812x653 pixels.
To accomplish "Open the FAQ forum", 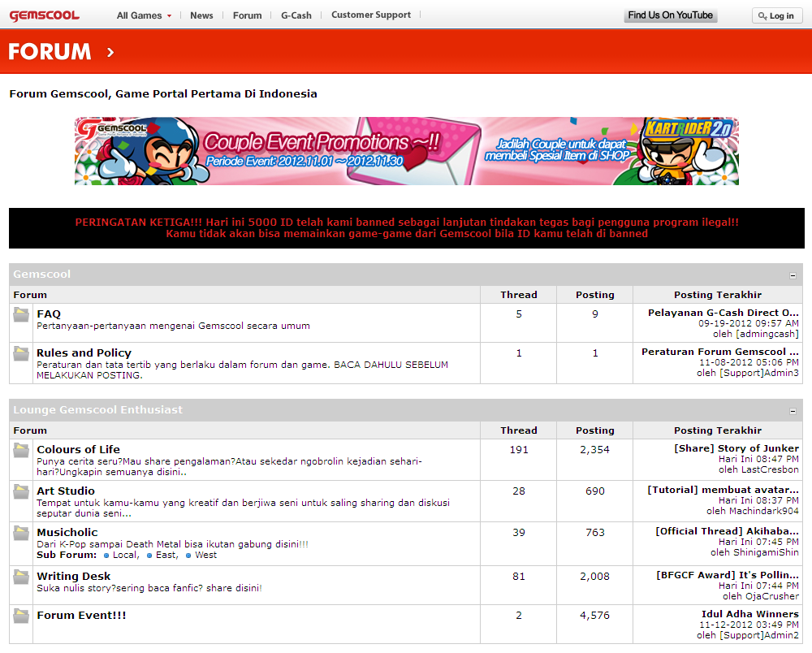I will tap(49, 314).
